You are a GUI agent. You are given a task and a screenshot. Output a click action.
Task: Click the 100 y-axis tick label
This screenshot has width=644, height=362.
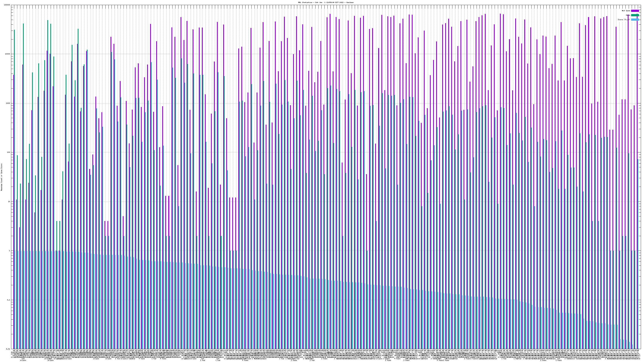9,152
